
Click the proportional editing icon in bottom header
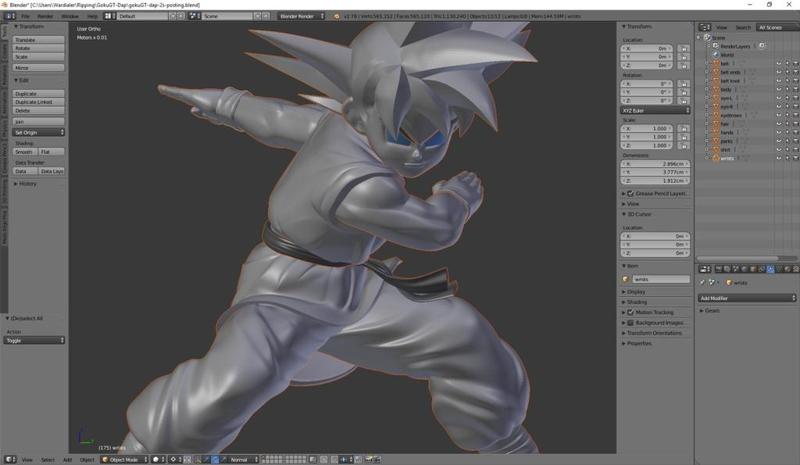tap(324, 459)
